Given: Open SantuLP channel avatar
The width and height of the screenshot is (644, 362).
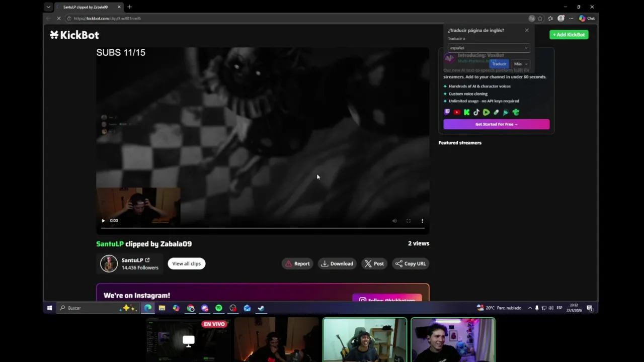Looking at the screenshot, I should (109, 263).
